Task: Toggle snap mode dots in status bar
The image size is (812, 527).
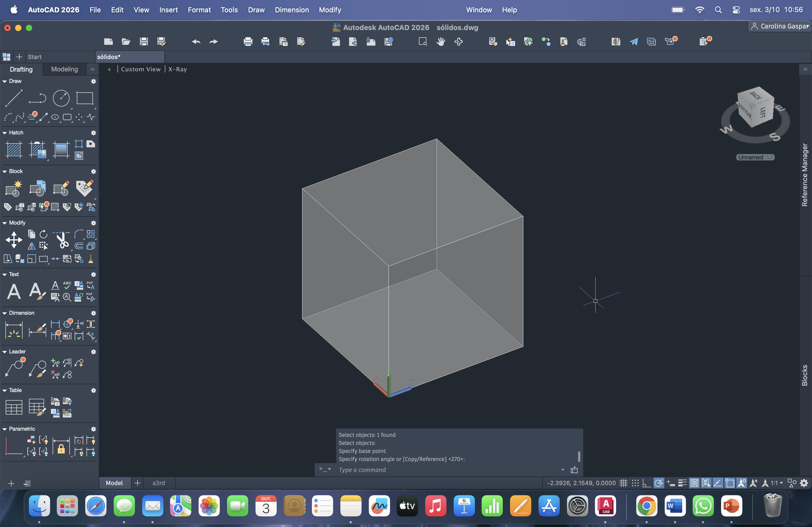Action: [x=635, y=483]
